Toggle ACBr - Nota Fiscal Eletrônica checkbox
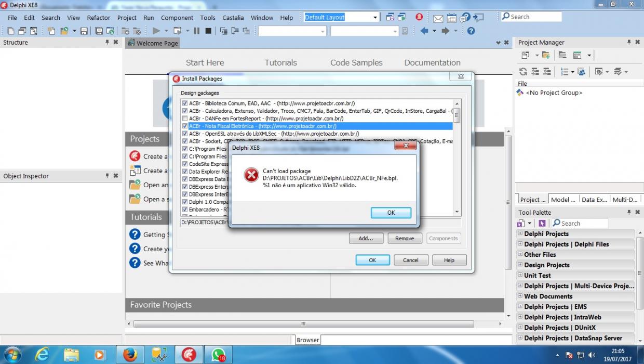 184,126
